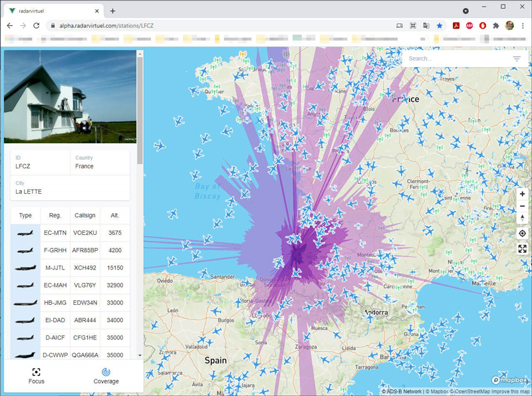Select the D-AICF aircraft row
The height and width of the screenshot is (396, 532).
pyautogui.click(x=70, y=337)
